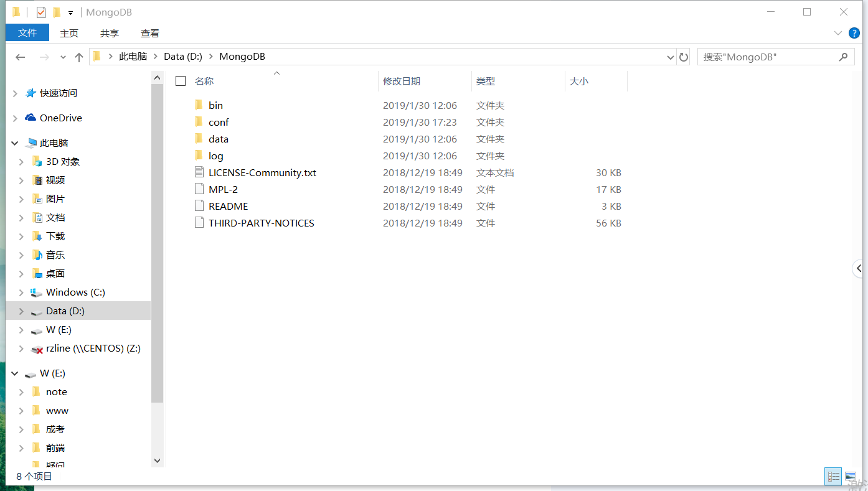Image resolution: width=868 pixels, height=491 pixels.
Task: Expand the Data (D:) tree node
Action: click(x=21, y=311)
